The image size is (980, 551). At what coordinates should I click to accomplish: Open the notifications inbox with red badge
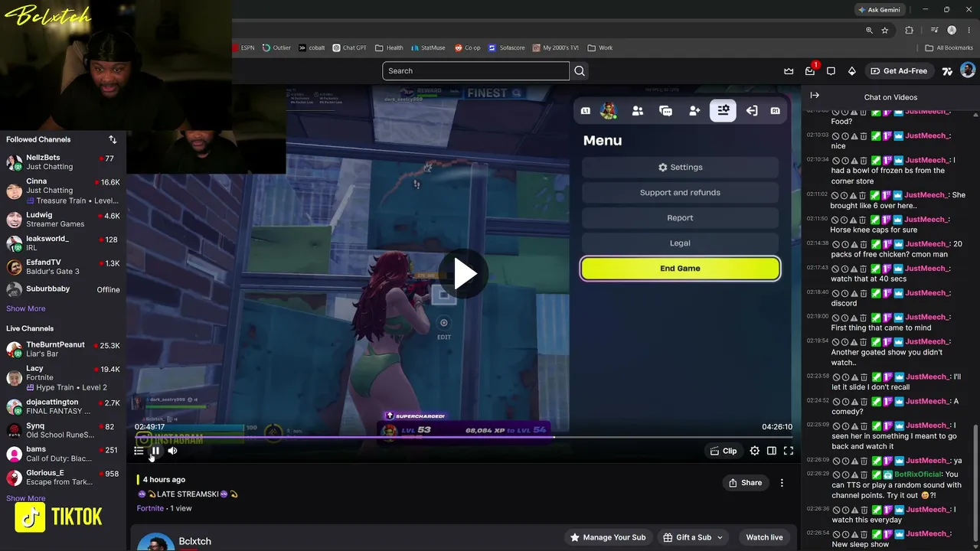[810, 71]
